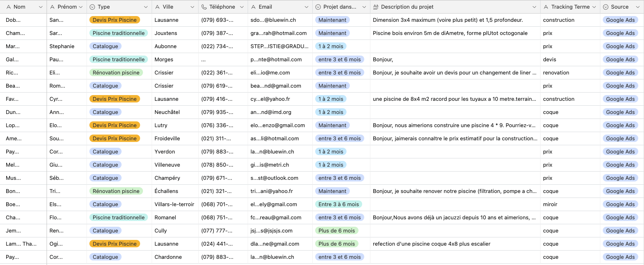Click the email STEP...ISTIE@GRADU... in Aubonne row
Image resolution: width=644 pixels, height=265 pixels.
[279, 46]
